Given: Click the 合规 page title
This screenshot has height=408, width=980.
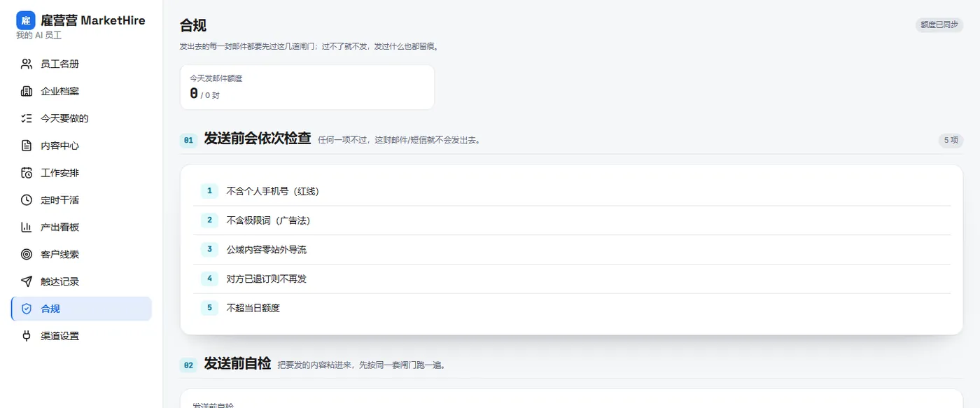Looking at the screenshot, I should coord(193,26).
